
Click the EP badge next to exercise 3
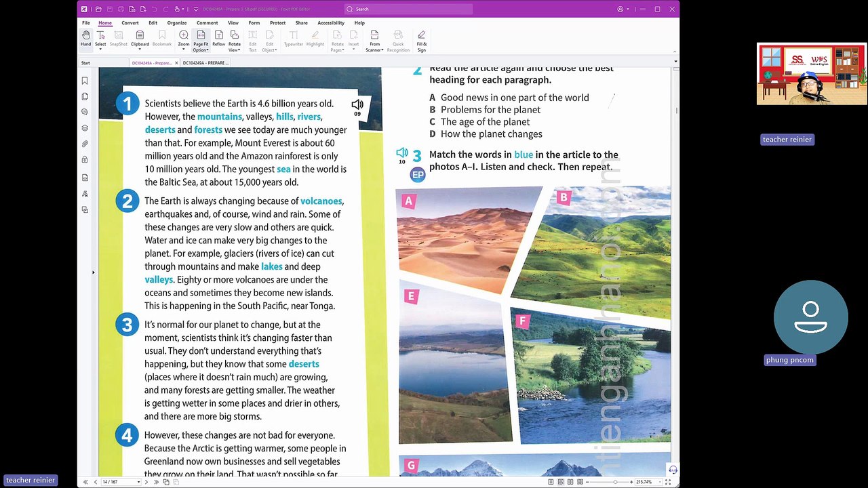[418, 175]
